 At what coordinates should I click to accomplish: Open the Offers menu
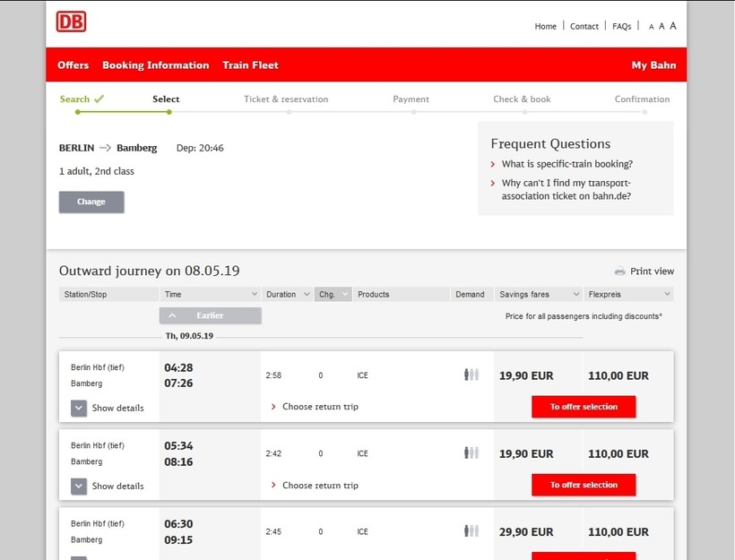(x=73, y=65)
